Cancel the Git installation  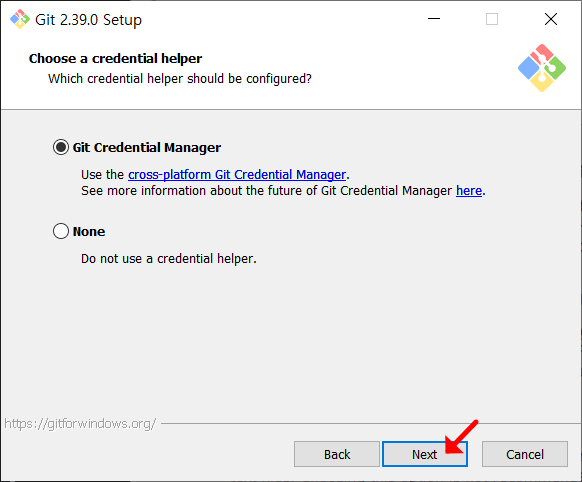[x=524, y=454]
